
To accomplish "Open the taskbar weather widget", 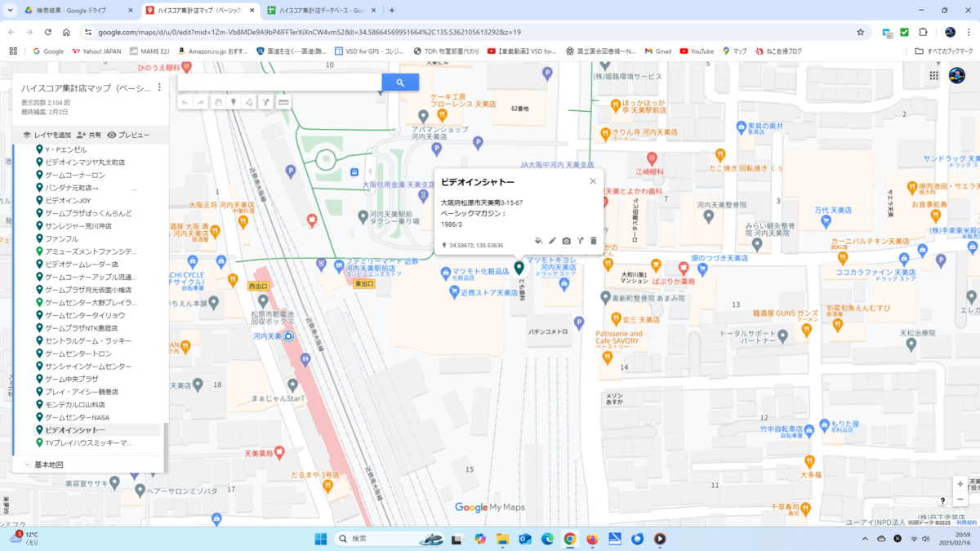I will tap(26, 538).
